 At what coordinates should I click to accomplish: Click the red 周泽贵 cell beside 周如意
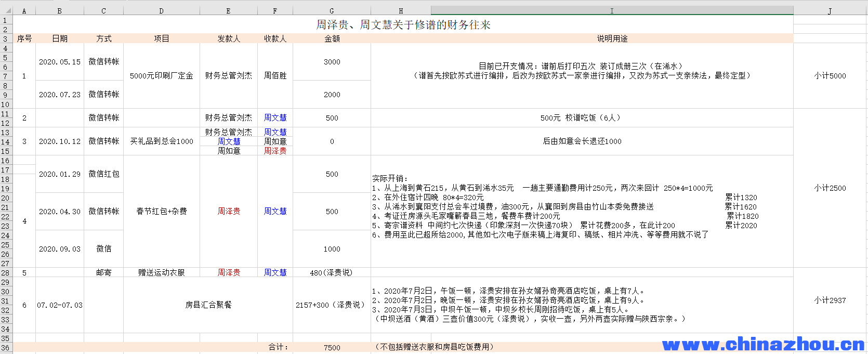click(275, 151)
